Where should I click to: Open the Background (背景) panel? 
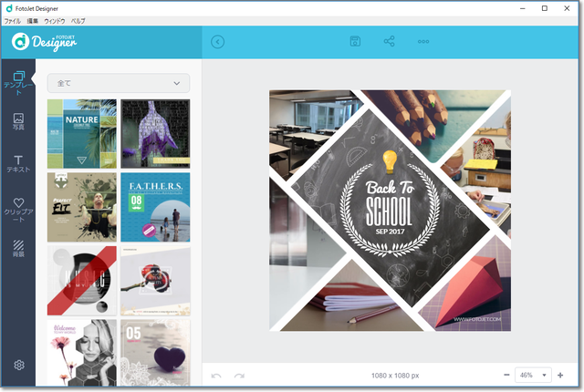18,249
